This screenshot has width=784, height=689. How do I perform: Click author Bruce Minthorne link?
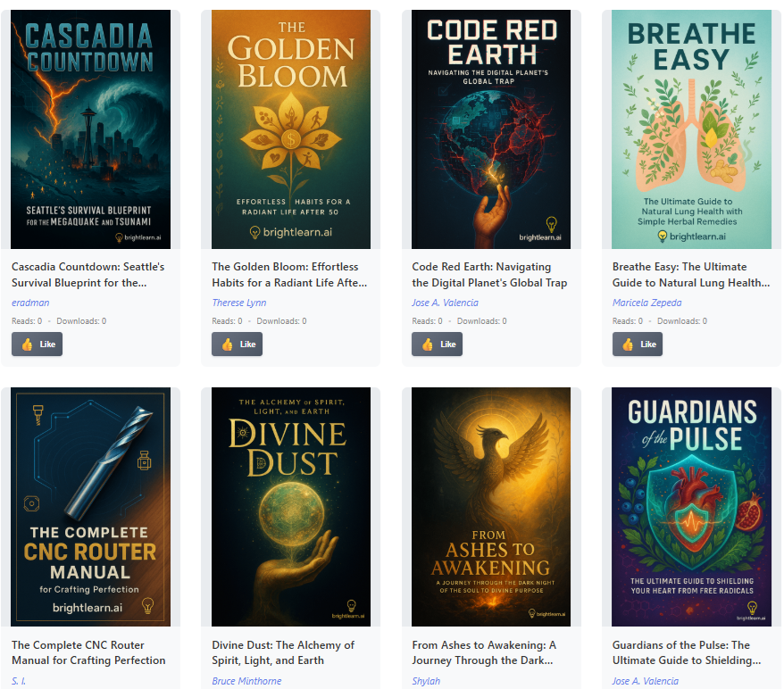coord(246,681)
